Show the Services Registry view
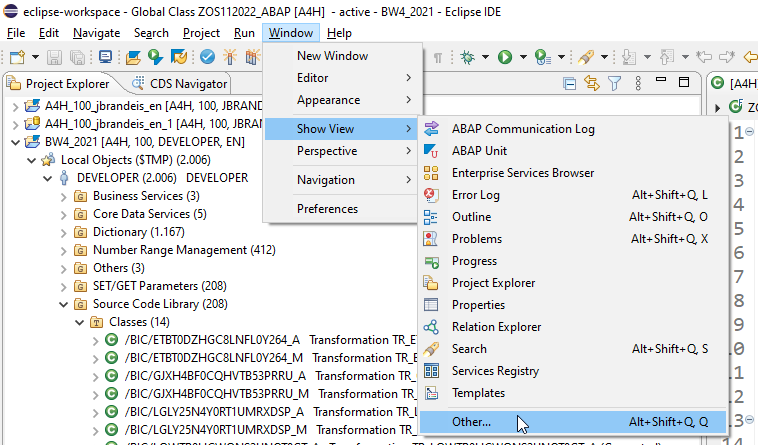The height and width of the screenshot is (445, 758). click(x=572, y=371)
